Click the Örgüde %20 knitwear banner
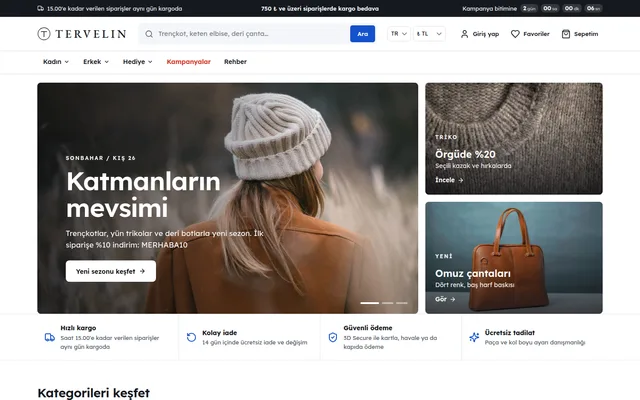The width and height of the screenshot is (640, 400). [514, 139]
